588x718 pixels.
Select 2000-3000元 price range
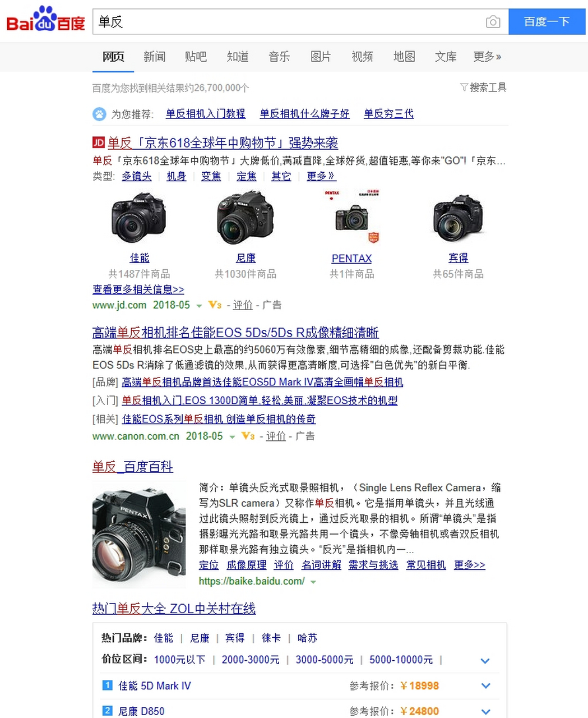pyautogui.click(x=251, y=660)
